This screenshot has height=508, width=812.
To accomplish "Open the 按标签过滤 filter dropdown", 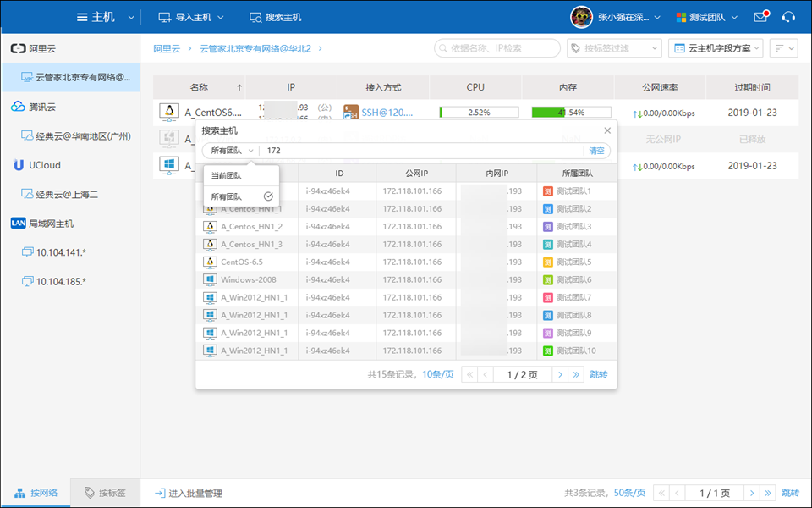I will (x=613, y=48).
